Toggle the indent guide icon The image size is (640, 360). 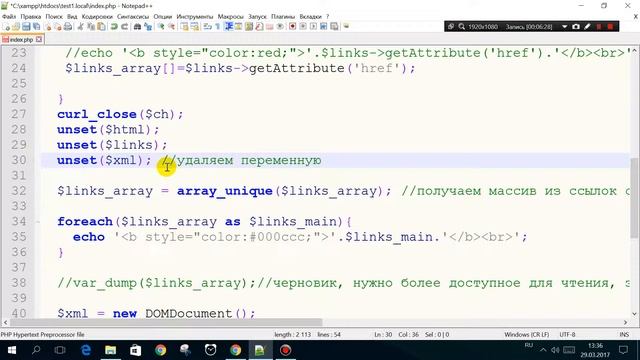click(229, 27)
